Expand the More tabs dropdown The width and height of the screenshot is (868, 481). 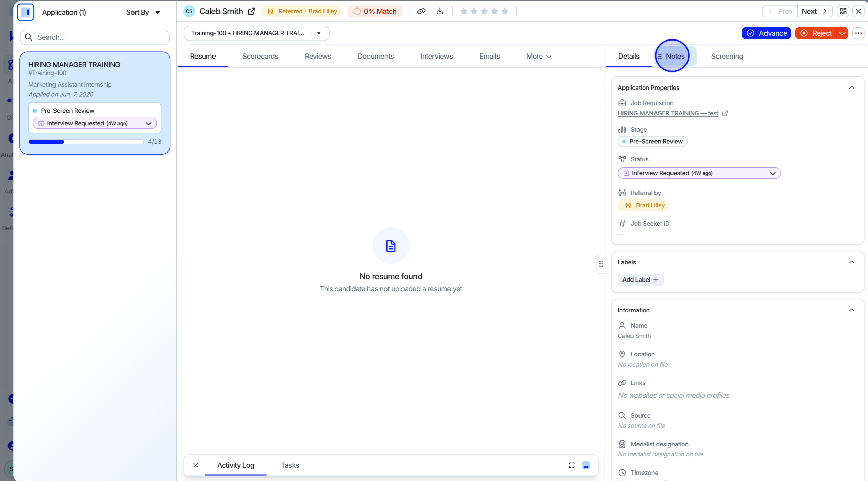[538, 56]
